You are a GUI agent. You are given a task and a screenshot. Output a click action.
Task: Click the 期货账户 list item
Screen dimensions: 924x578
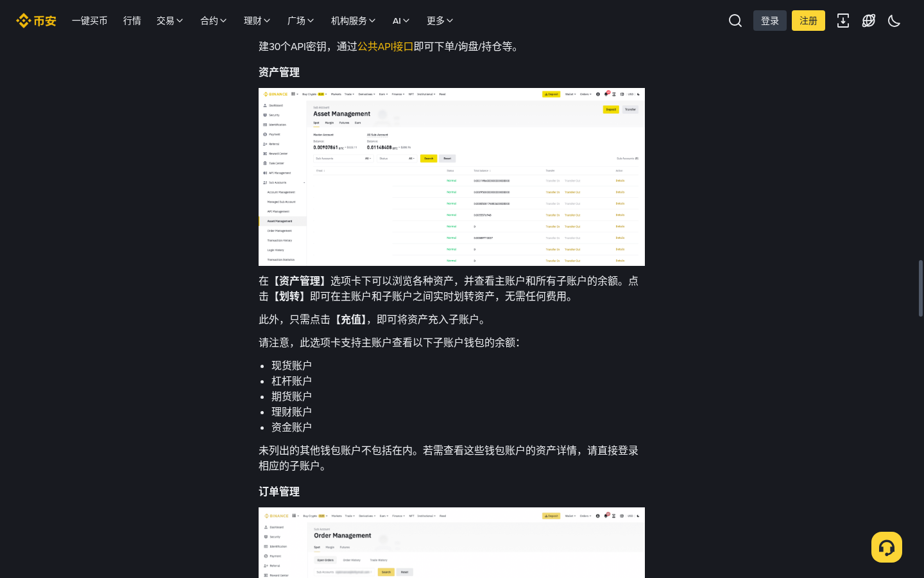(x=291, y=396)
